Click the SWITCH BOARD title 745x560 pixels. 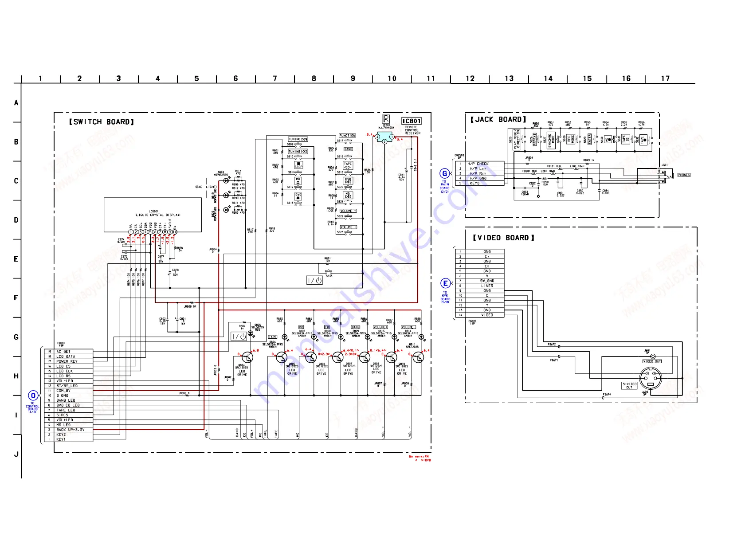102,122
